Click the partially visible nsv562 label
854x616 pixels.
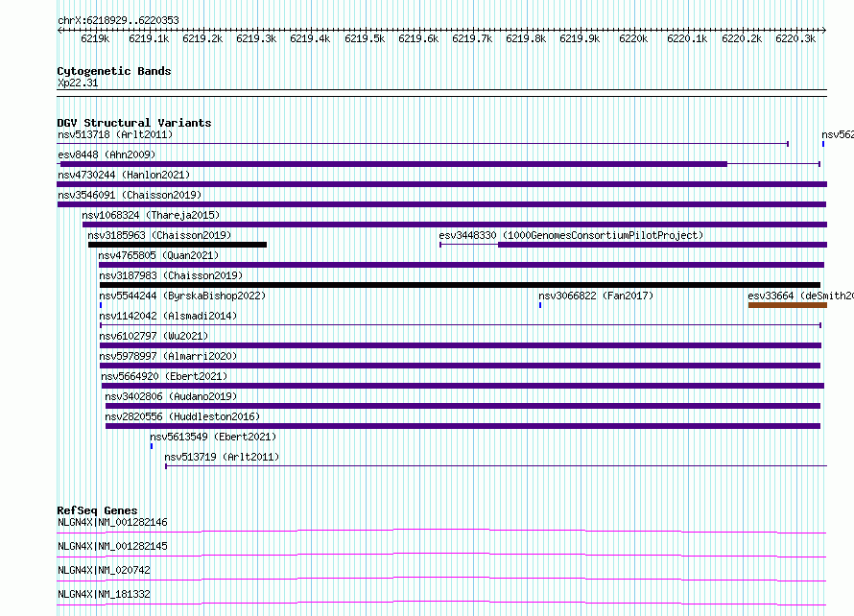pos(838,134)
